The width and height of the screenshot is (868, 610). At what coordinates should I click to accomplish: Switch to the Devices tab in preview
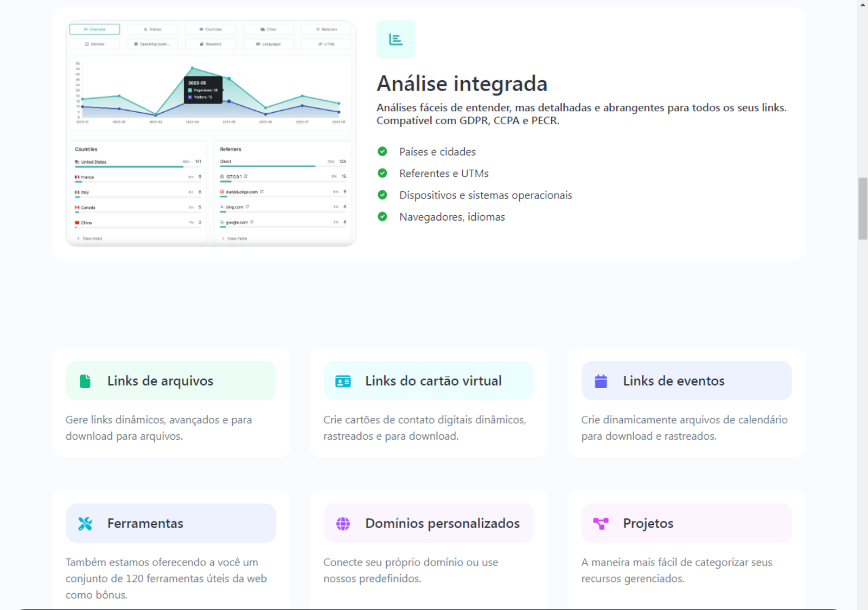(x=94, y=44)
